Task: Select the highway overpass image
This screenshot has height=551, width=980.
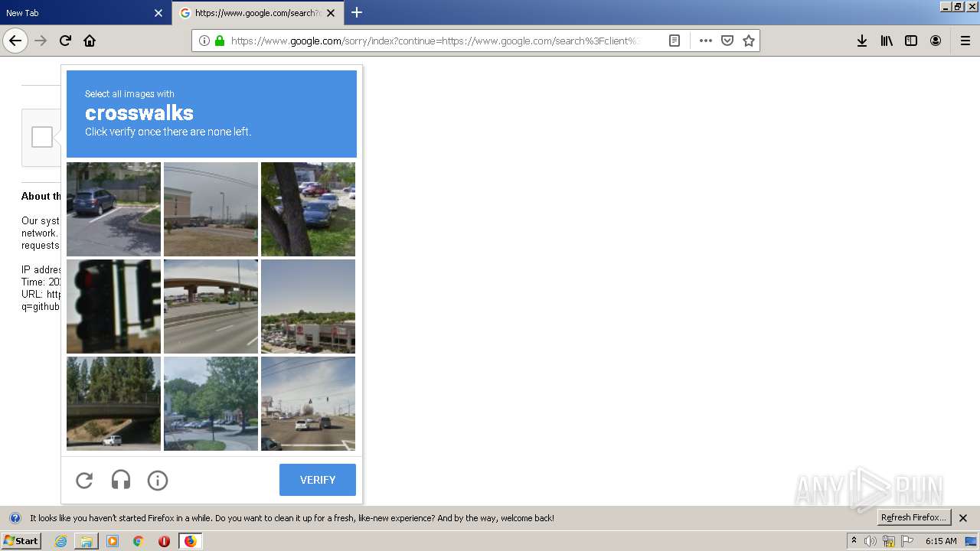Action: pyautogui.click(x=211, y=306)
